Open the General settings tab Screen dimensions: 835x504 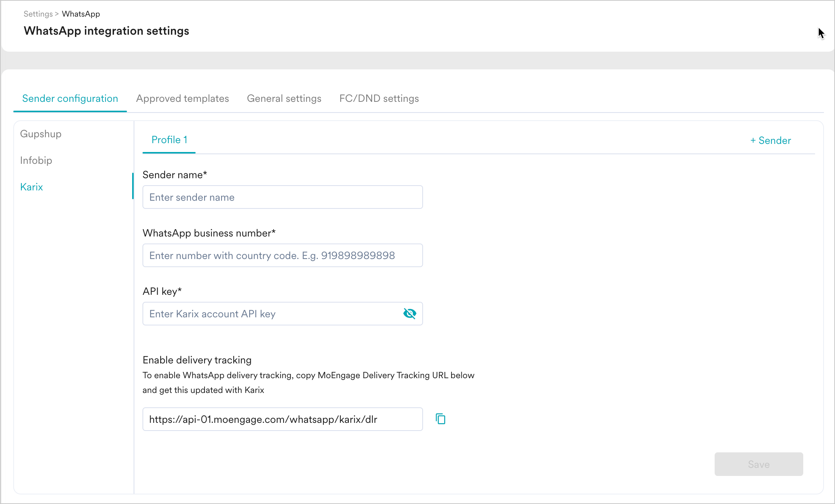(284, 99)
